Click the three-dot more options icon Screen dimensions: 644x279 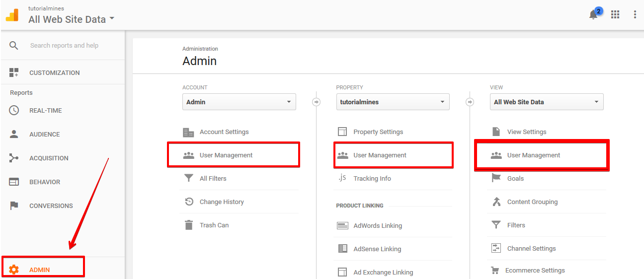[635, 14]
